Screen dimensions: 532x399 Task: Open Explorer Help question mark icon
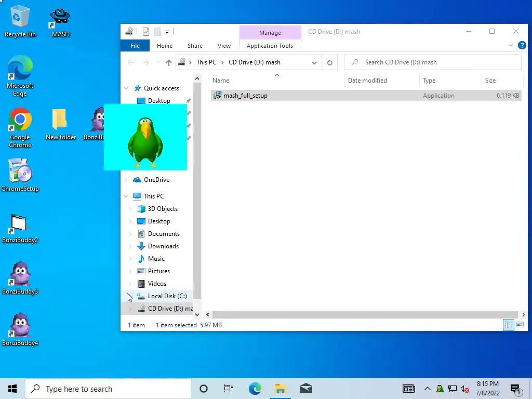(522, 45)
